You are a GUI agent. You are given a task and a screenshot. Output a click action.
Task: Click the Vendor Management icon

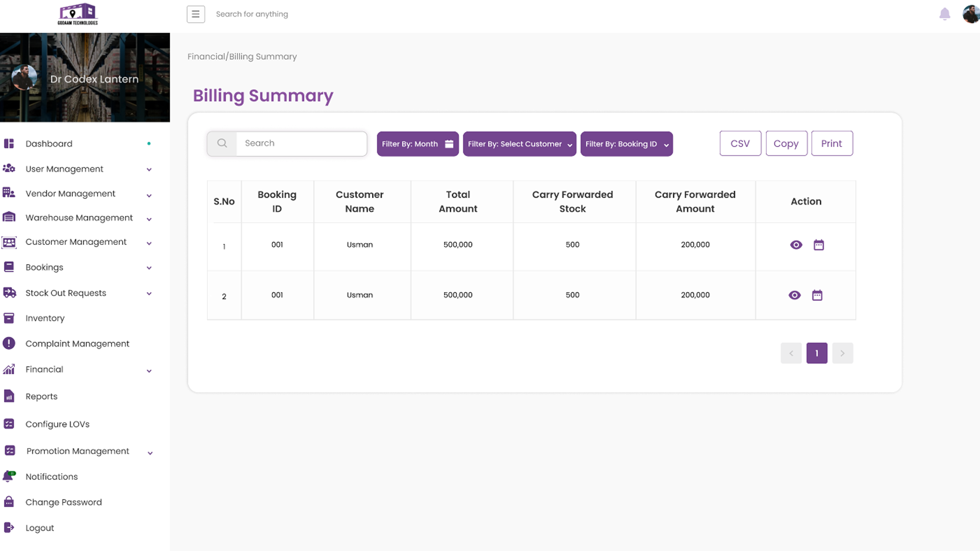9,193
